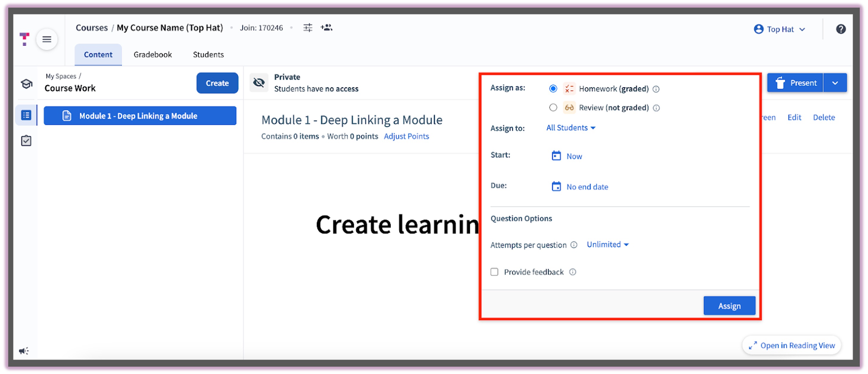Open the Unlimited attempts dropdown
The height and width of the screenshot is (374, 868).
[x=607, y=244]
